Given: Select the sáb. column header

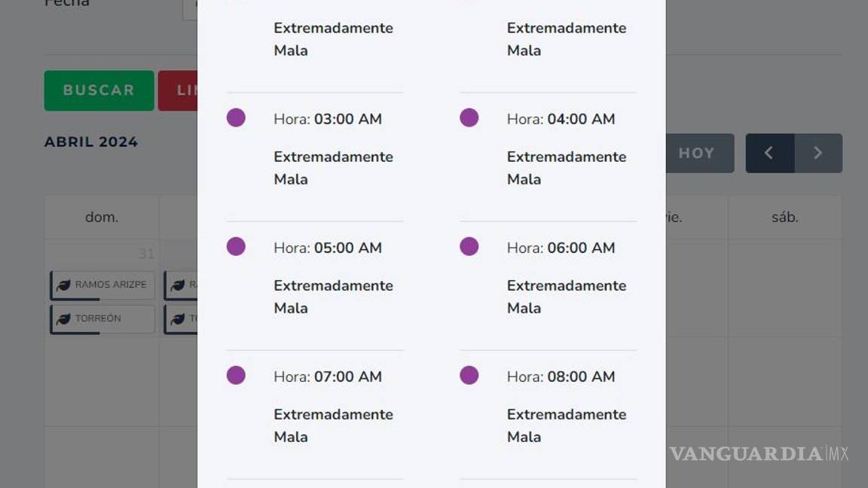Looking at the screenshot, I should [x=784, y=217].
